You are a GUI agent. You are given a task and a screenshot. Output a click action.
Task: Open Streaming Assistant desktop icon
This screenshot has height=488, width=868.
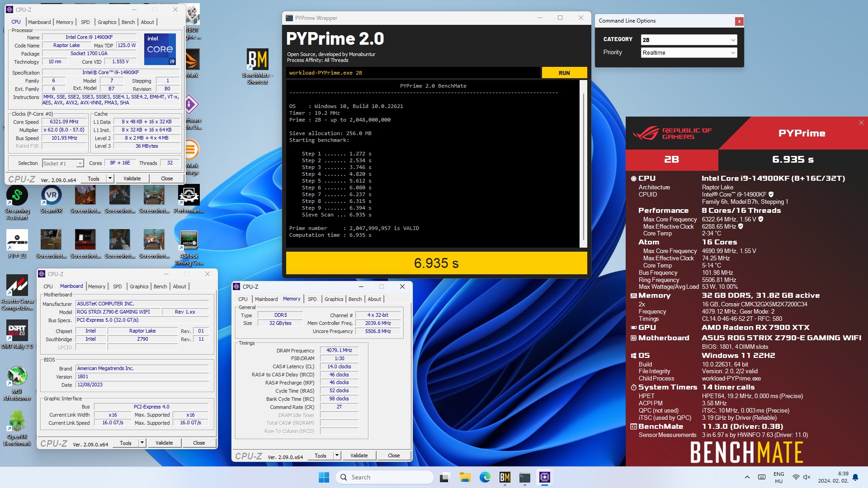(17, 202)
